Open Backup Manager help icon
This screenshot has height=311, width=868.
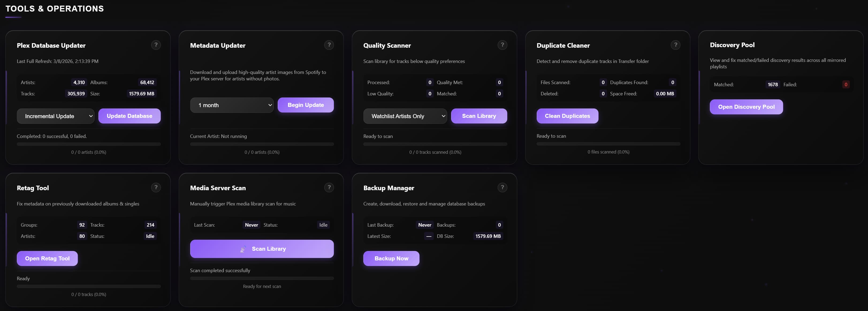(x=502, y=188)
